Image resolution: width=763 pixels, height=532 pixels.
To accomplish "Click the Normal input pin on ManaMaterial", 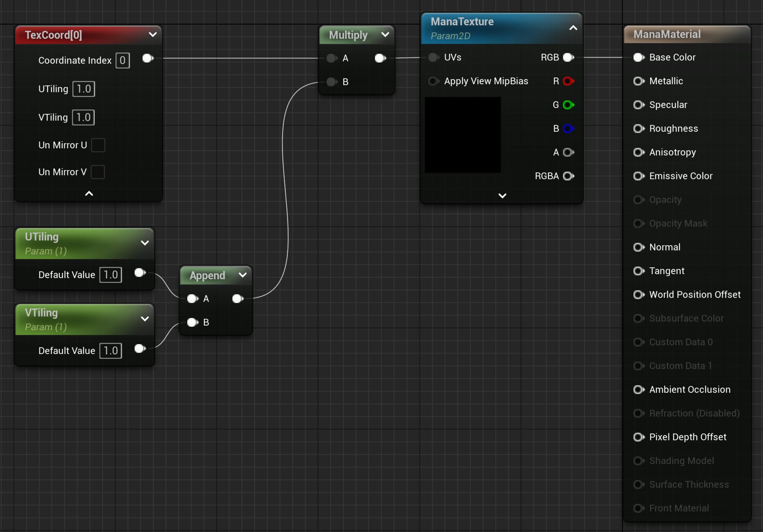I will (x=638, y=247).
